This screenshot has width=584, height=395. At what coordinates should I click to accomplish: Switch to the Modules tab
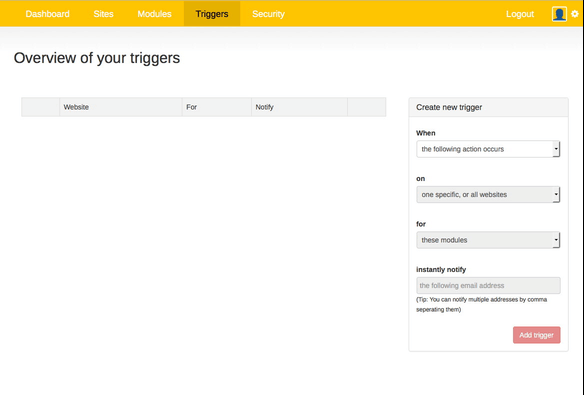[x=154, y=14]
